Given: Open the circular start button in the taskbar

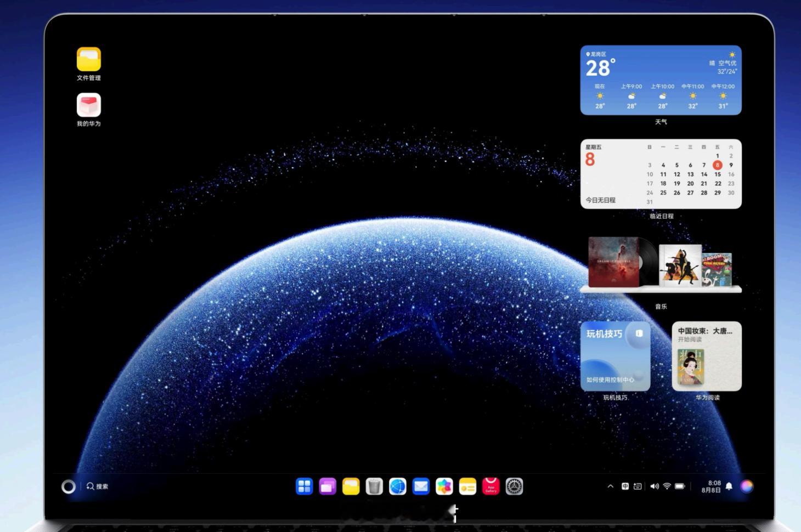Looking at the screenshot, I should coord(69,486).
